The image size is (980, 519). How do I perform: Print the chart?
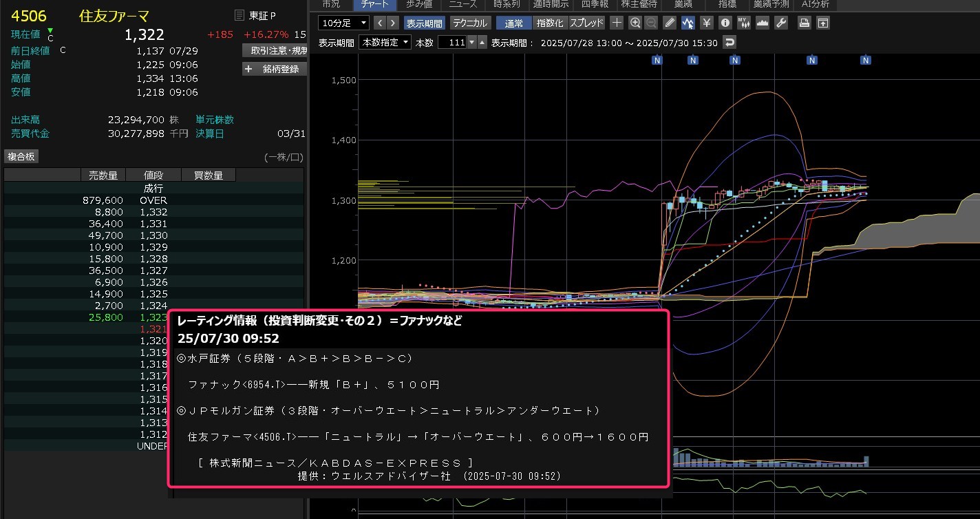click(x=804, y=23)
